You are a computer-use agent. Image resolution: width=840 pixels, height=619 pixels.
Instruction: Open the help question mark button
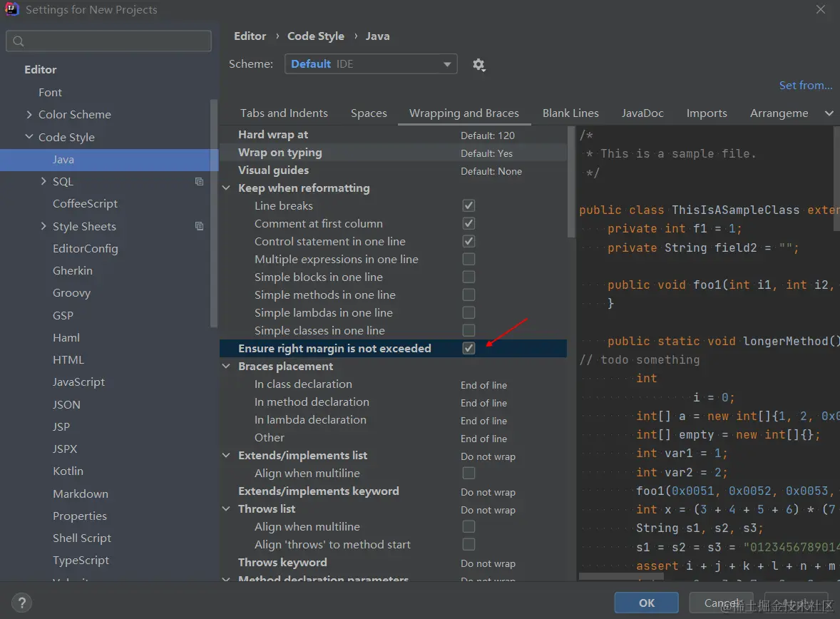click(x=21, y=603)
